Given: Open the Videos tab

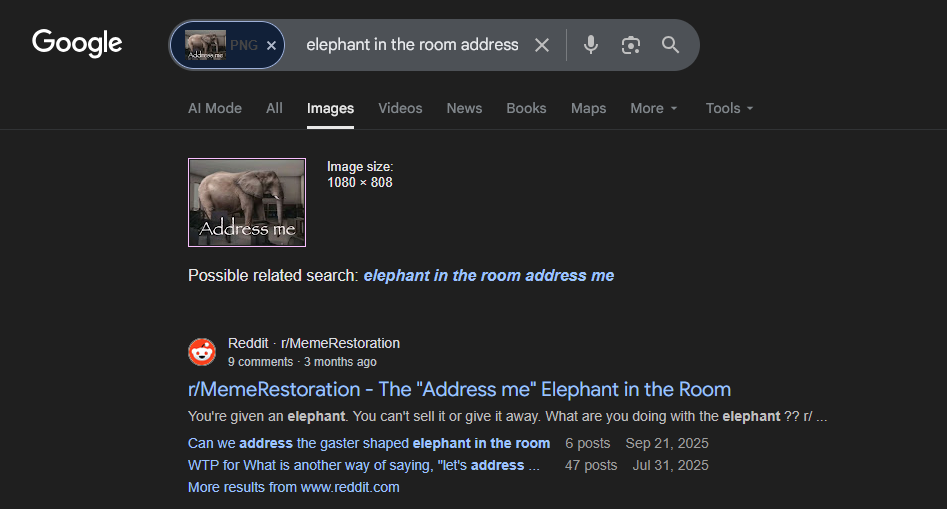Looking at the screenshot, I should 400,109.
